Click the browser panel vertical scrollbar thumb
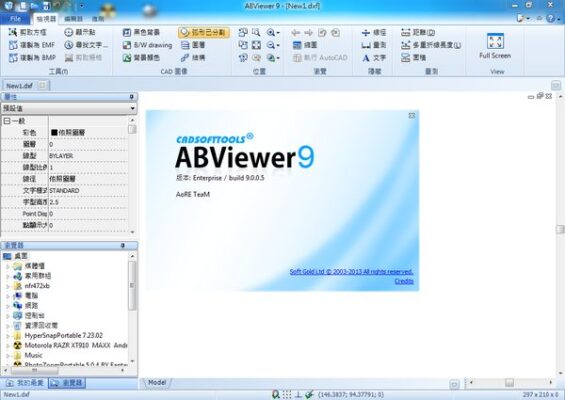 pos(132,285)
